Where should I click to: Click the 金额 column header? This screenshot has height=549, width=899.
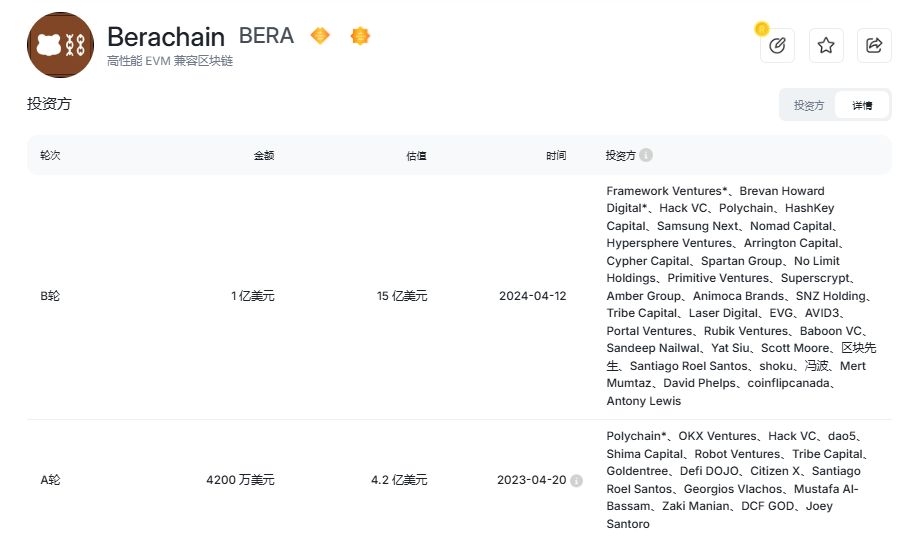click(263, 155)
